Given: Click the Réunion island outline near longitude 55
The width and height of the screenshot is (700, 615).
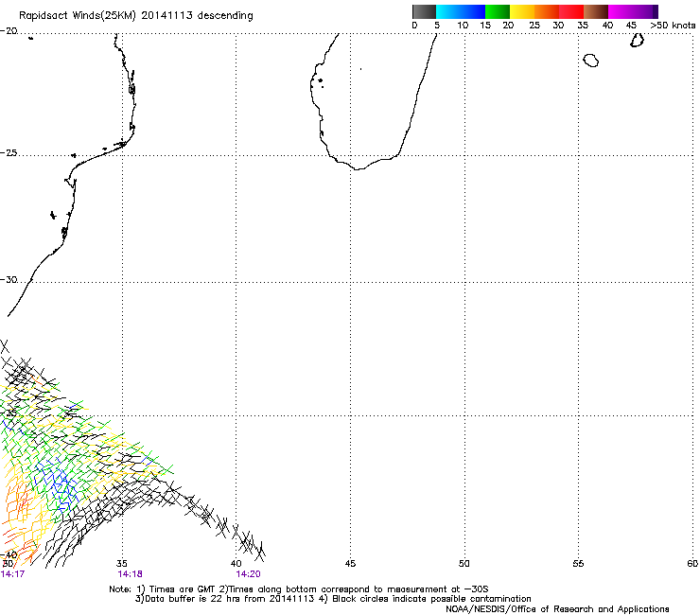Looking at the screenshot, I should point(591,61).
